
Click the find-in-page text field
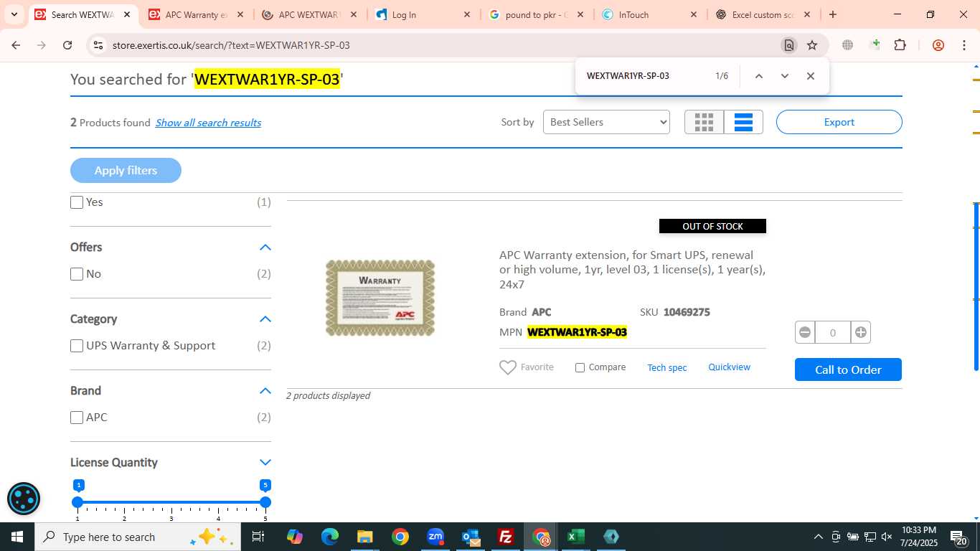646,76
